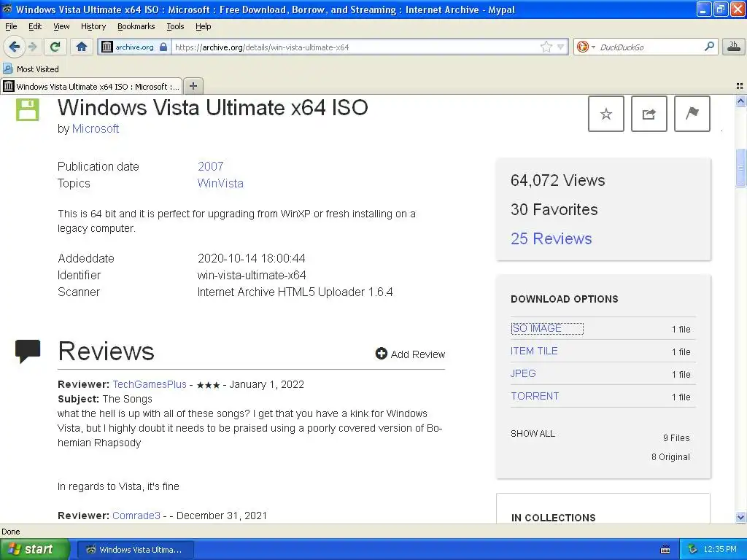Open the Windows Start menu
Screen dimensions: 747x560
point(34,549)
